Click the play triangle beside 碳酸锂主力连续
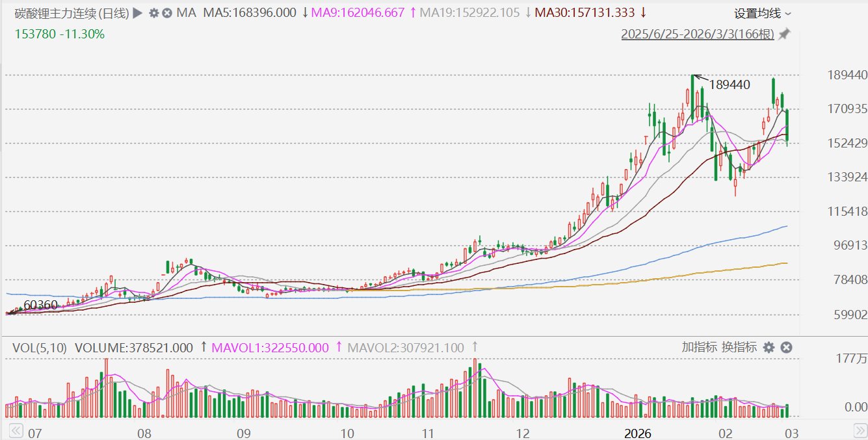The height and width of the screenshot is (440, 868). coord(137,13)
